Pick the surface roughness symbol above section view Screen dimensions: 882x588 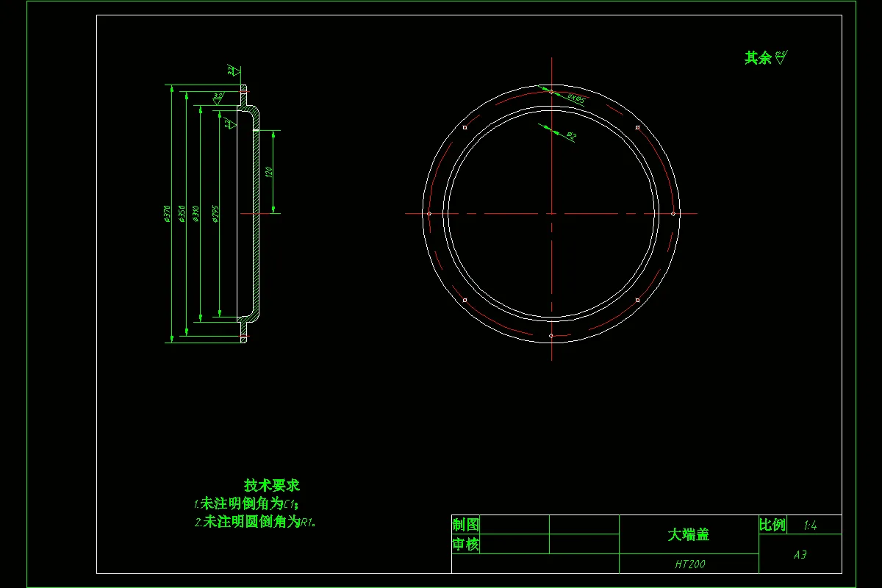coord(232,71)
